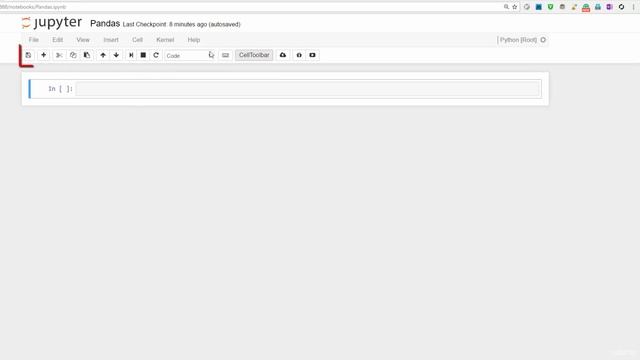Screen dimensions: 640x360
Task: Click the CellToolbar button
Action: (254, 55)
